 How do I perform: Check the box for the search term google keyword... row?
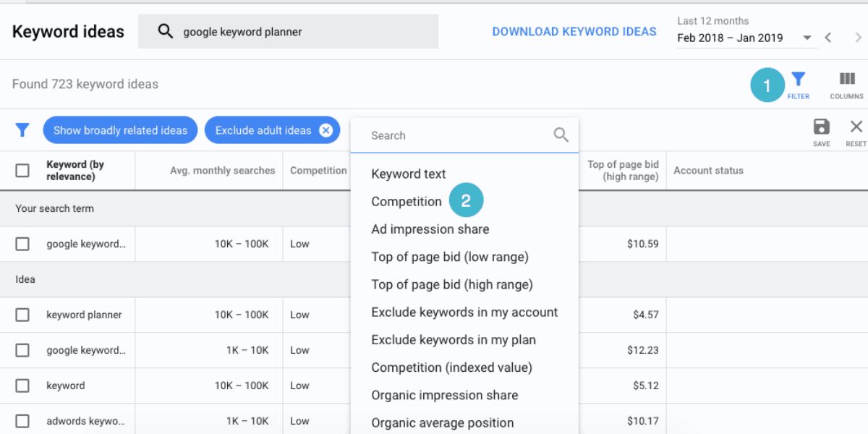click(x=22, y=244)
